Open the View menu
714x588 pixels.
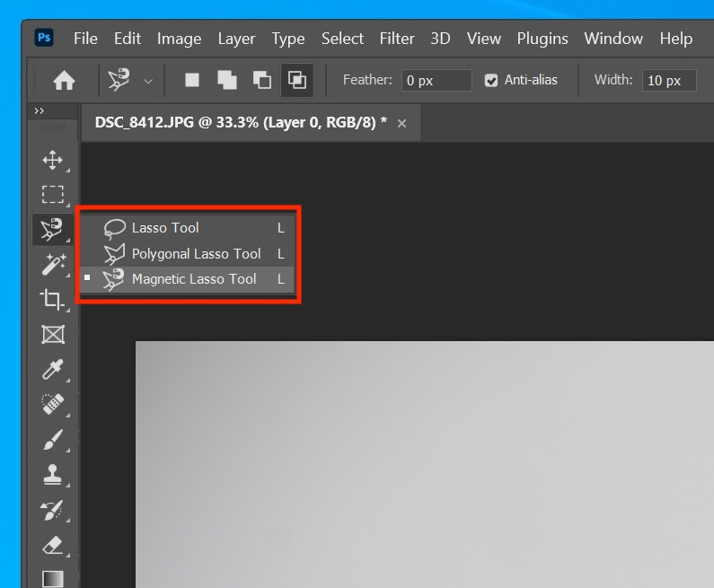click(483, 39)
